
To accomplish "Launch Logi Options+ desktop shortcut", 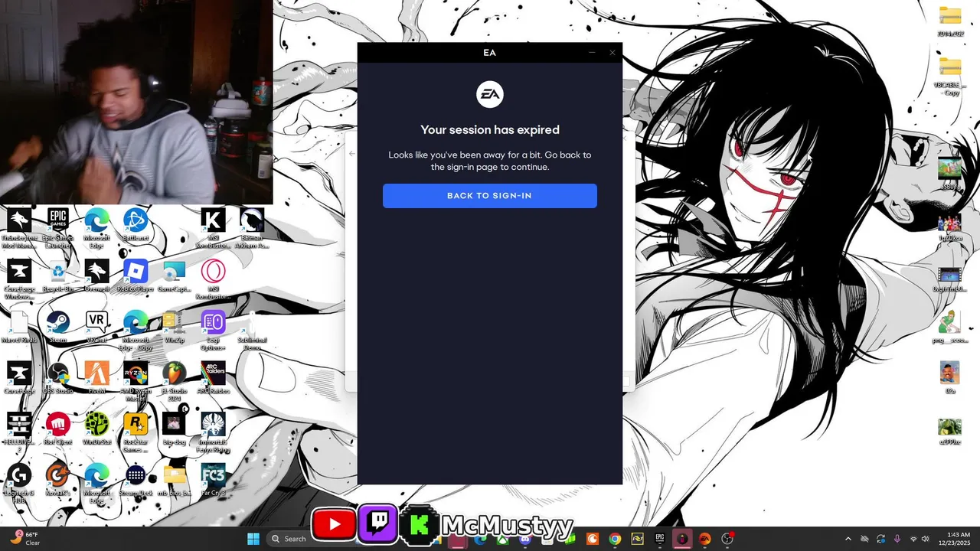I will pos(214,331).
